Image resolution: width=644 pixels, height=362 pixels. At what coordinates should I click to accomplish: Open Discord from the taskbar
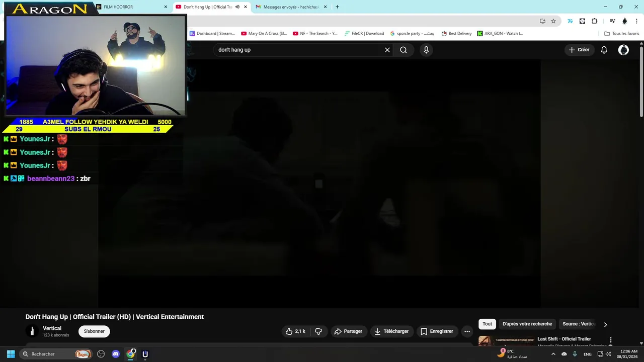tap(116, 354)
